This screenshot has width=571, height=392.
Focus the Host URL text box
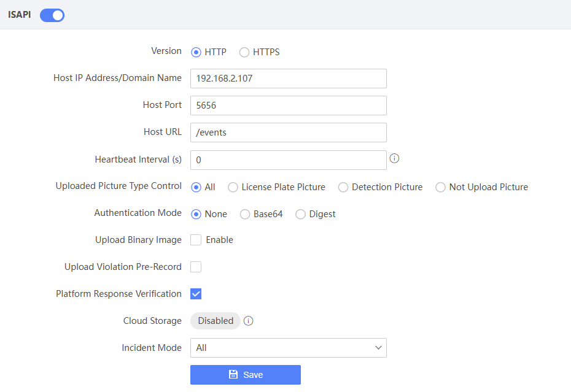[288, 133]
